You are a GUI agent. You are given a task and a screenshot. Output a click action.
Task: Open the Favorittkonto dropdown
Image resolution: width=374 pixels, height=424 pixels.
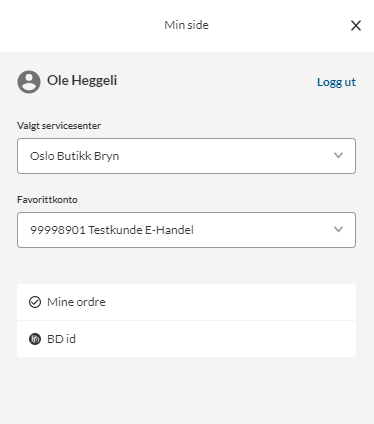coord(186,230)
